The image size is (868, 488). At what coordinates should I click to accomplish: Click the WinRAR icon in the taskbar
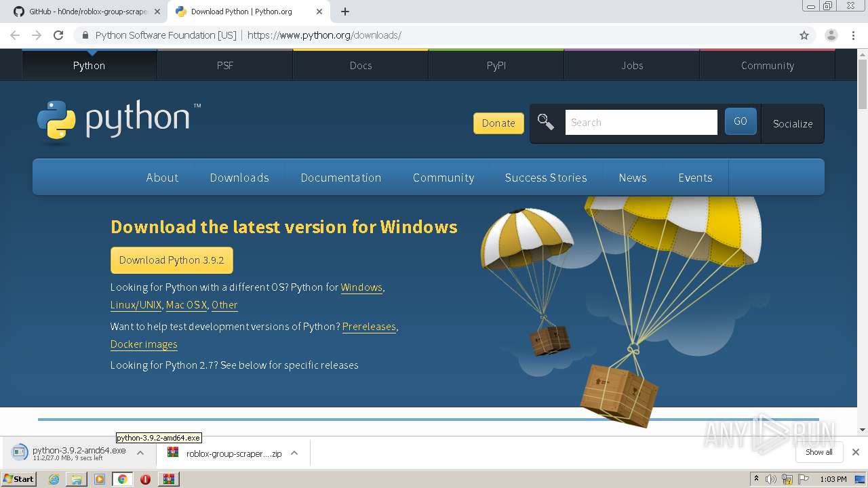pyautogui.click(x=168, y=479)
